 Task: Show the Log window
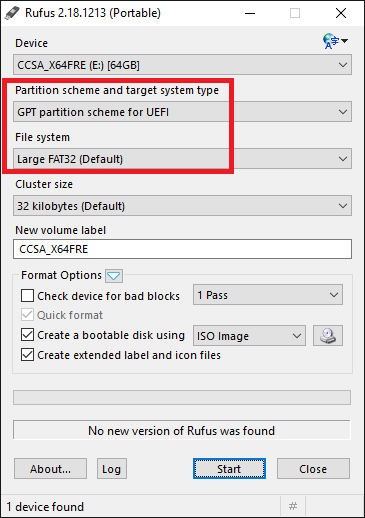112,469
